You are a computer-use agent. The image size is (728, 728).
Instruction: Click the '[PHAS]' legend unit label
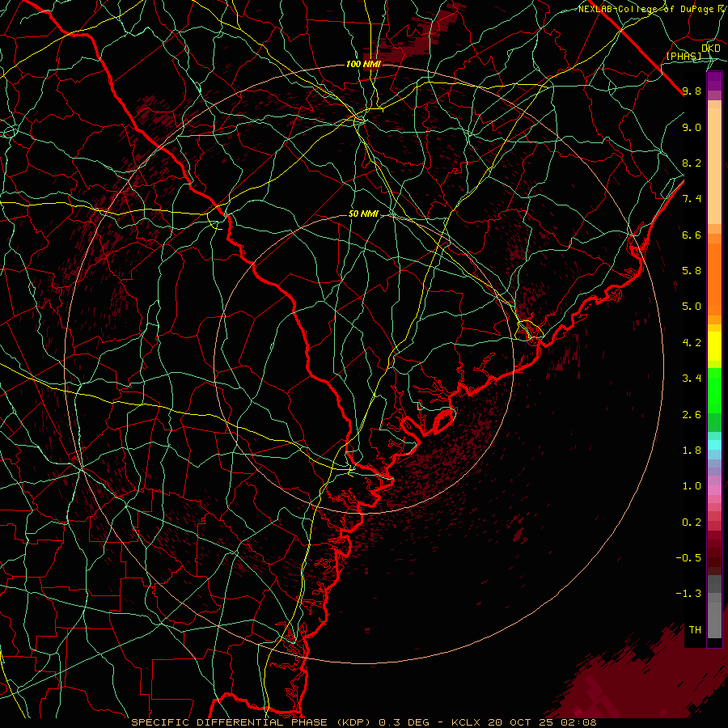click(684, 56)
